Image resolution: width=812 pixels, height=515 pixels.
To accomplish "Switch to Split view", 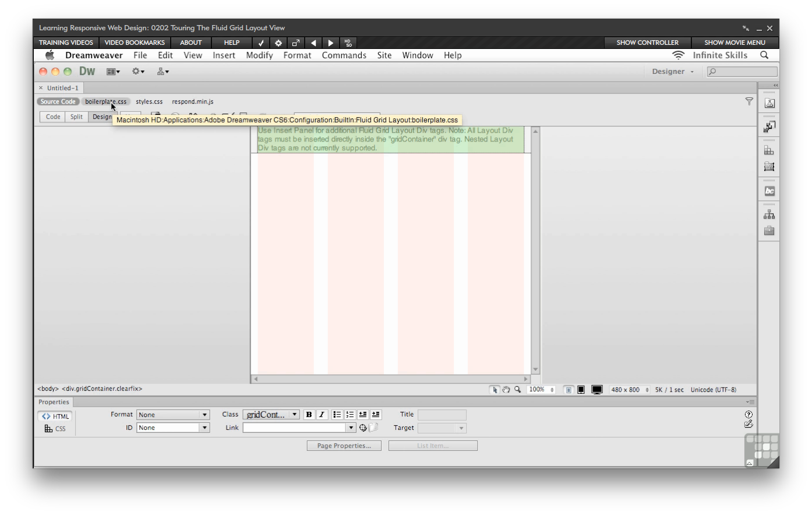I will point(76,117).
